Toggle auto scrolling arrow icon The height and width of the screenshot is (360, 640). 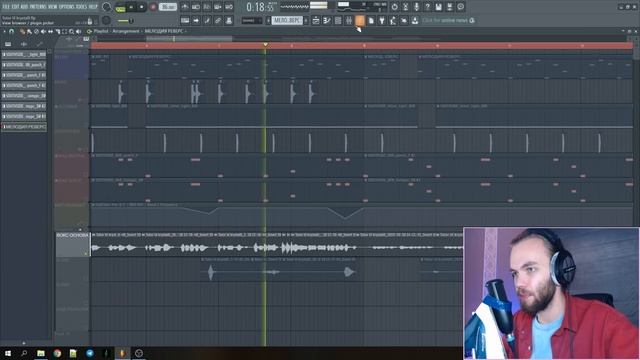tap(196, 20)
